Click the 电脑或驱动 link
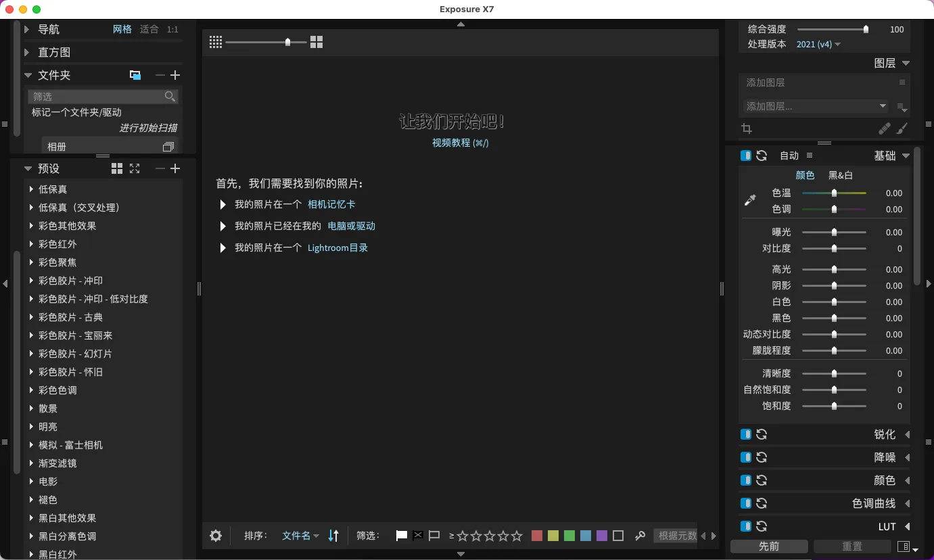The height and width of the screenshot is (560, 934). [x=351, y=226]
